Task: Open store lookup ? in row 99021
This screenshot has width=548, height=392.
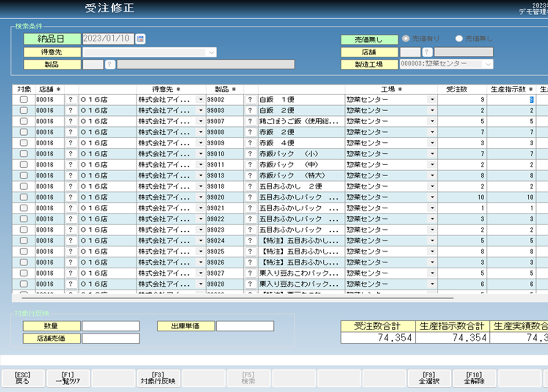Action: coord(70,208)
